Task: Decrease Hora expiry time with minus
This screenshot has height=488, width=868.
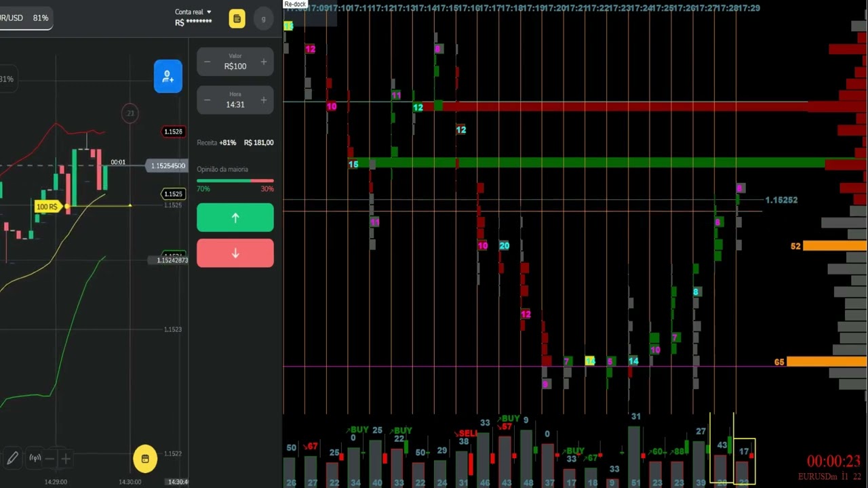Action: click(x=208, y=100)
